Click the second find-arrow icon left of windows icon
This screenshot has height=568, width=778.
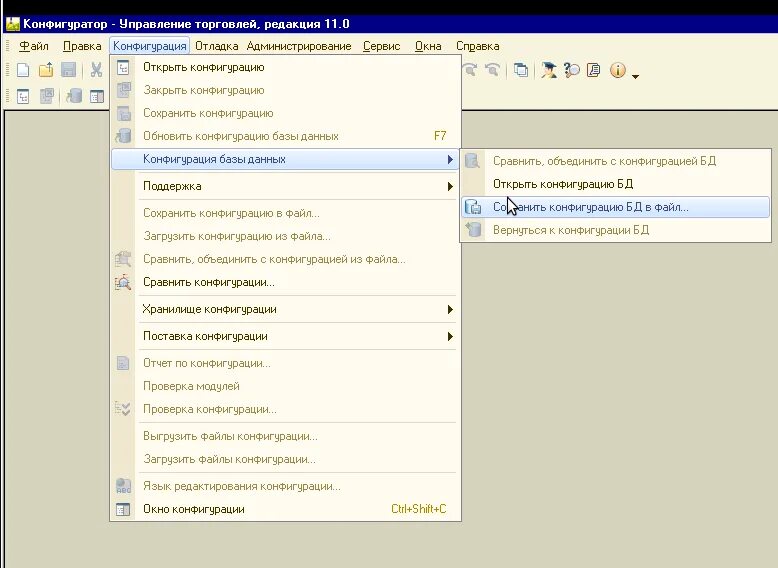coord(492,70)
